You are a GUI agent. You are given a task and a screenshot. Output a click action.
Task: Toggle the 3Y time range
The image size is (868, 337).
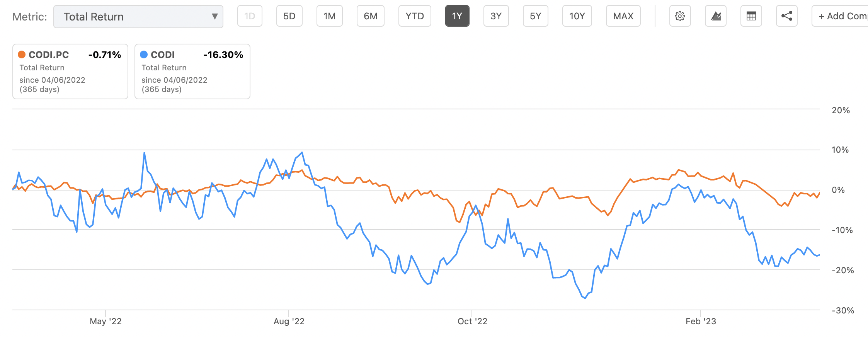point(496,16)
